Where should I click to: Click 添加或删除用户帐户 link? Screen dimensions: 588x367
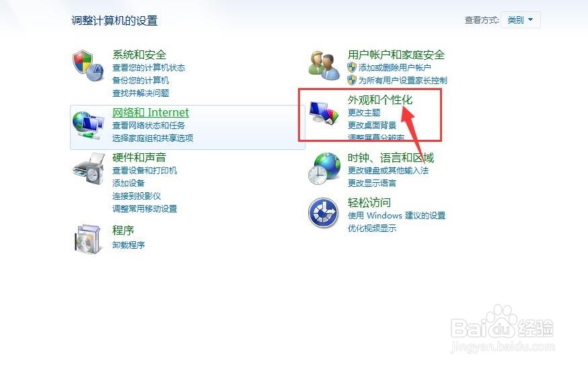coord(394,67)
